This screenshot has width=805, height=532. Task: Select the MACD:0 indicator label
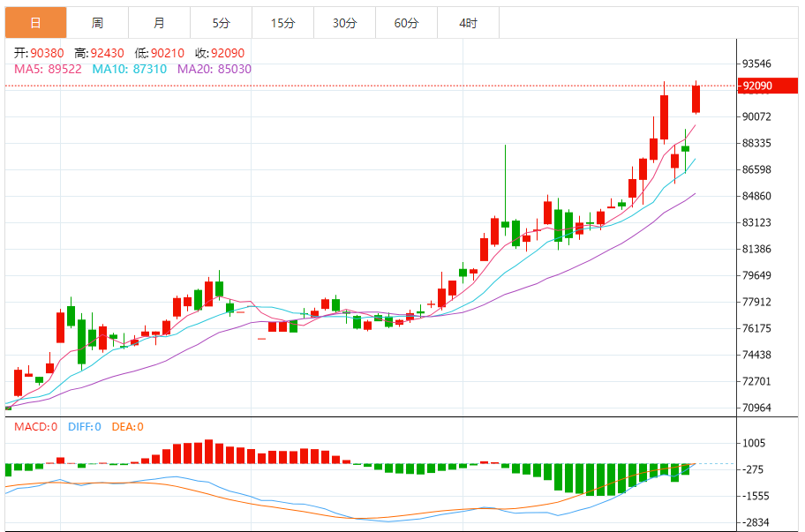click(35, 427)
